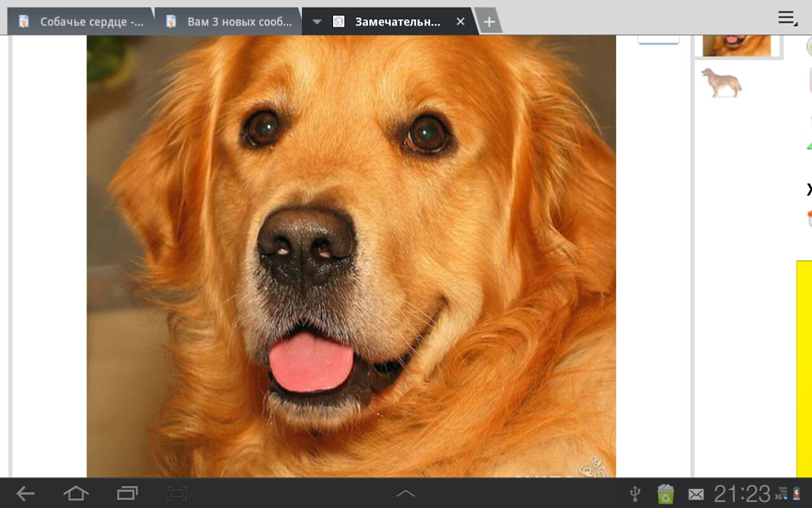Image resolution: width=812 pixels, height=508 pixels.
Task: Tap the favicon on Собачье сердце tab
Action: [x=24, y=22]
